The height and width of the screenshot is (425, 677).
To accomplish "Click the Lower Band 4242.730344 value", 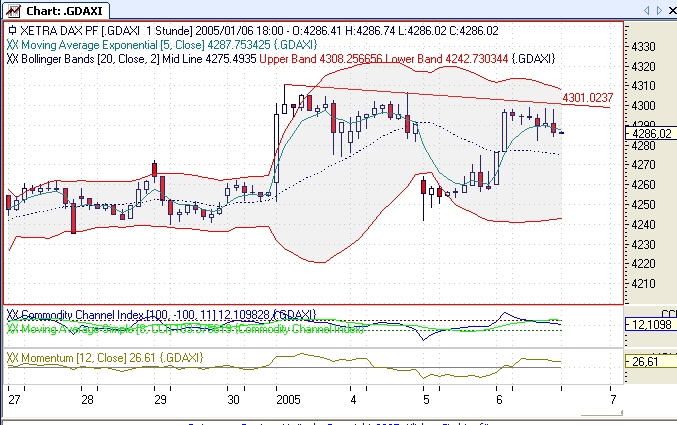I will tap(447, 59).
